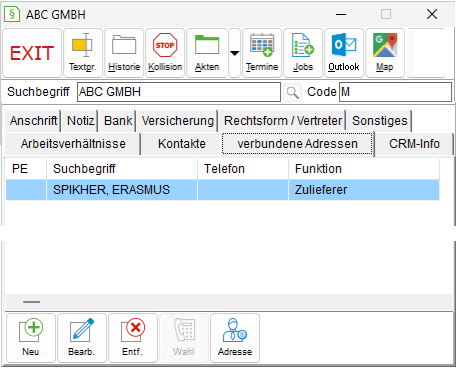Image resolution: width=457 pixels, height=369 pixels.
Task: Open the Akten green folder
Action: pyautogui.click(x=207, y=53)
